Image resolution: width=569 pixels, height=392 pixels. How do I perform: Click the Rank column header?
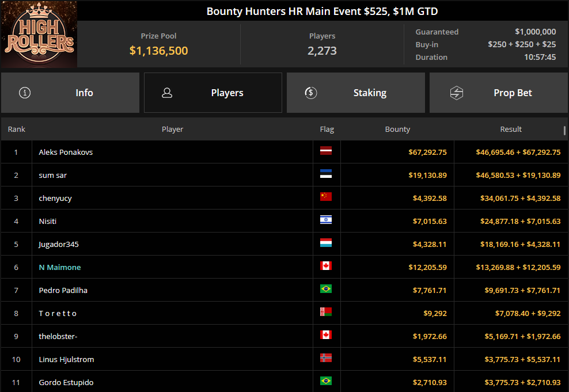point(16,129)
